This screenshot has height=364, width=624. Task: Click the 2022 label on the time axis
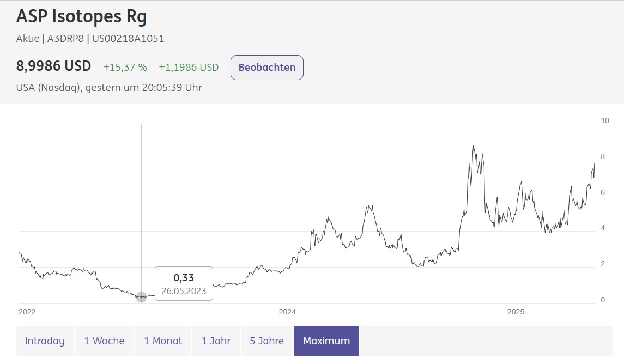(x=27, y=312)
